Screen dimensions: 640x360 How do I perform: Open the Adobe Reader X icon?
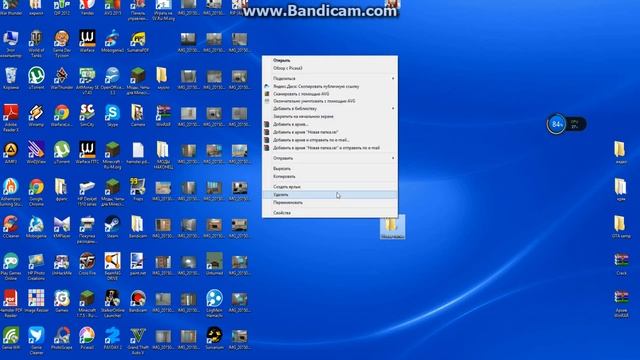(11, 118)
